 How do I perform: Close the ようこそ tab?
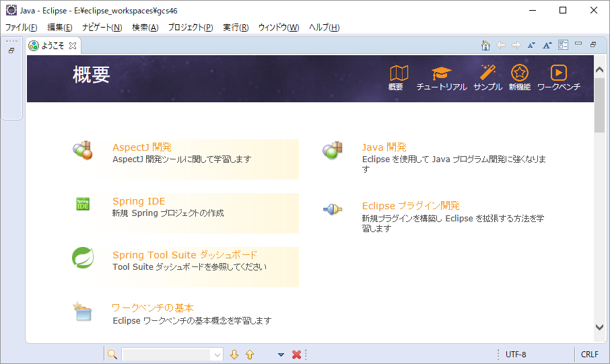(x=73, y=46)
